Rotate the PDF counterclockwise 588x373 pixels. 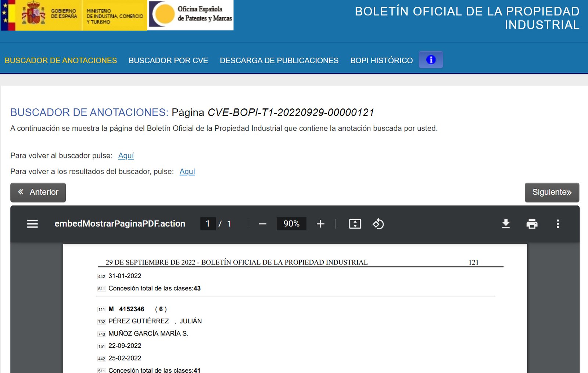(378, 224)
